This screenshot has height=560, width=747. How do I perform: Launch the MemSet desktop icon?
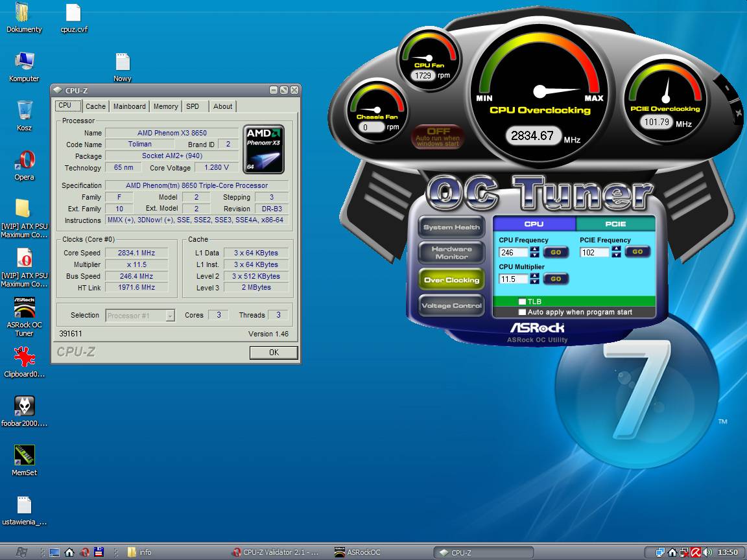pos(24,455)
